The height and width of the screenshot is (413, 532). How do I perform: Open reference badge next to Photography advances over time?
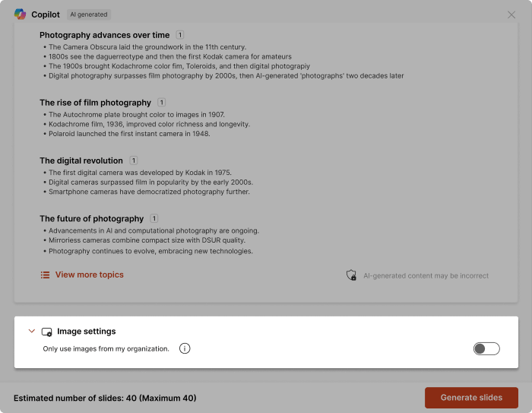click(180, 35)
